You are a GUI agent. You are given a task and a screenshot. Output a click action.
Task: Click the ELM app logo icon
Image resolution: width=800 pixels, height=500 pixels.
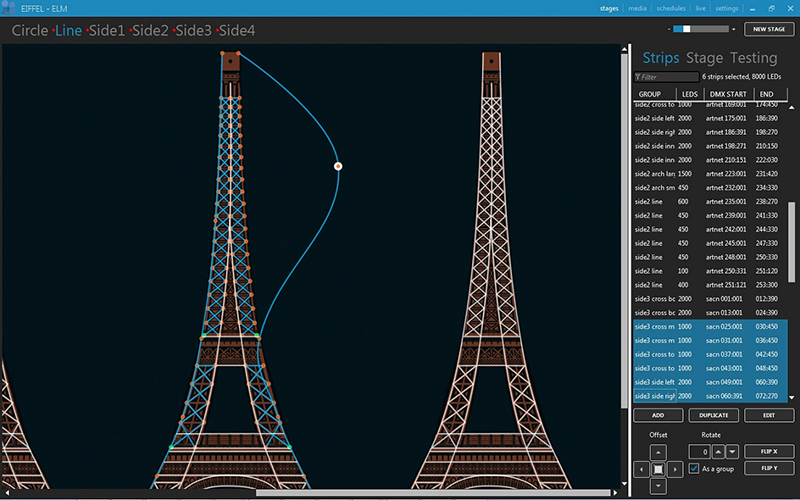[x=9, y=8]
